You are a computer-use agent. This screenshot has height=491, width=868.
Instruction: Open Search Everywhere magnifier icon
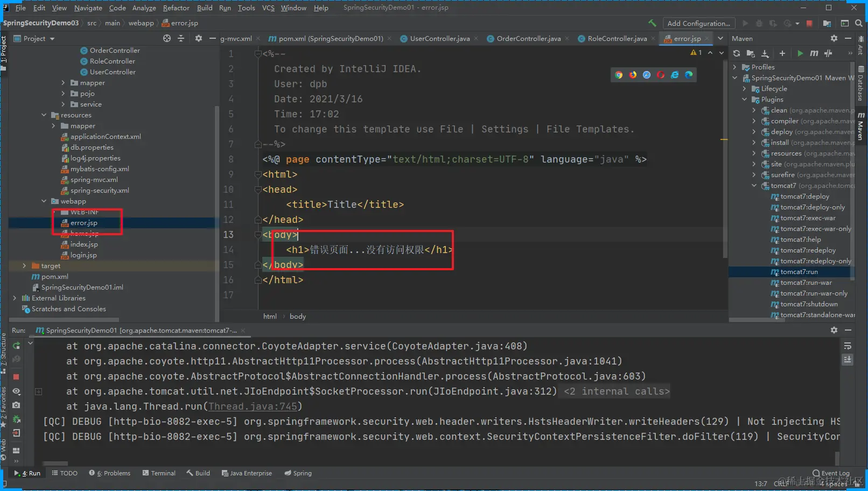coord(858,23)
